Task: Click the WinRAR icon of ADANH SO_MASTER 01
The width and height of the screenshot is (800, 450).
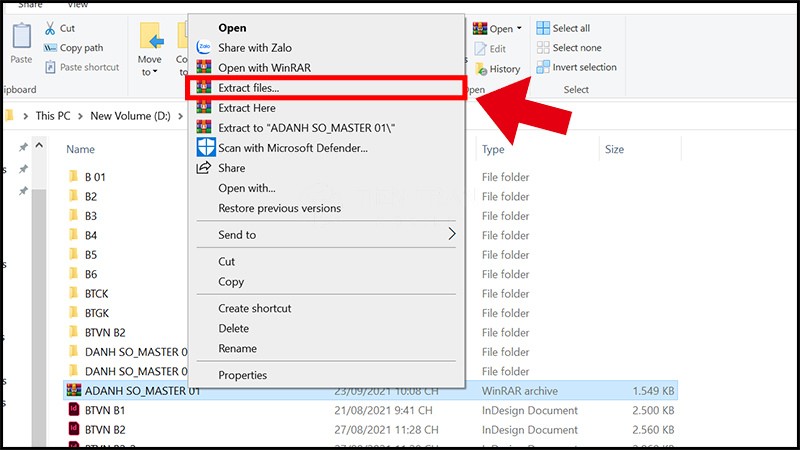Action: click(x=72, y=390)
